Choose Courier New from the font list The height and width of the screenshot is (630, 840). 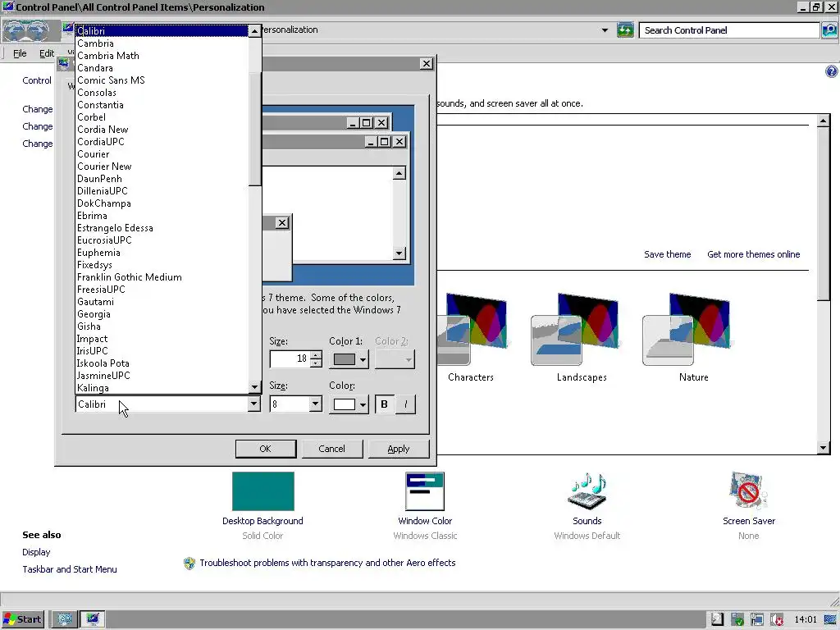coord(162,167)
